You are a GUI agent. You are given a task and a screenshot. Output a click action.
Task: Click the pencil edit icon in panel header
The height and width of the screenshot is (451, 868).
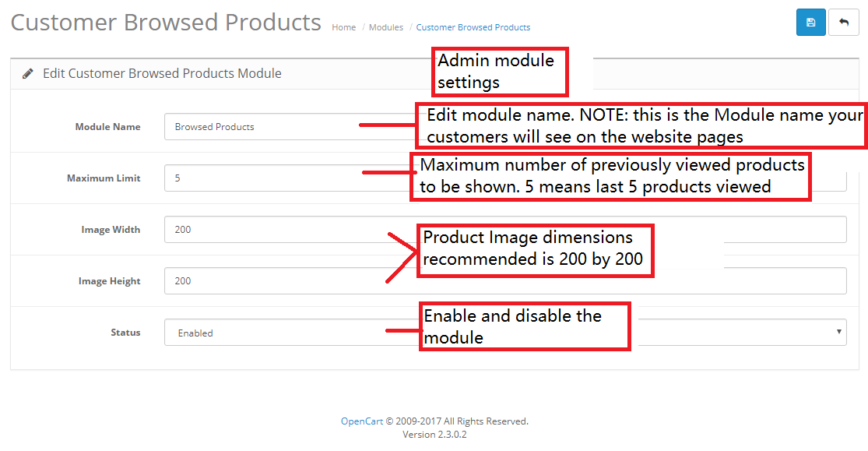click(27, 74)
